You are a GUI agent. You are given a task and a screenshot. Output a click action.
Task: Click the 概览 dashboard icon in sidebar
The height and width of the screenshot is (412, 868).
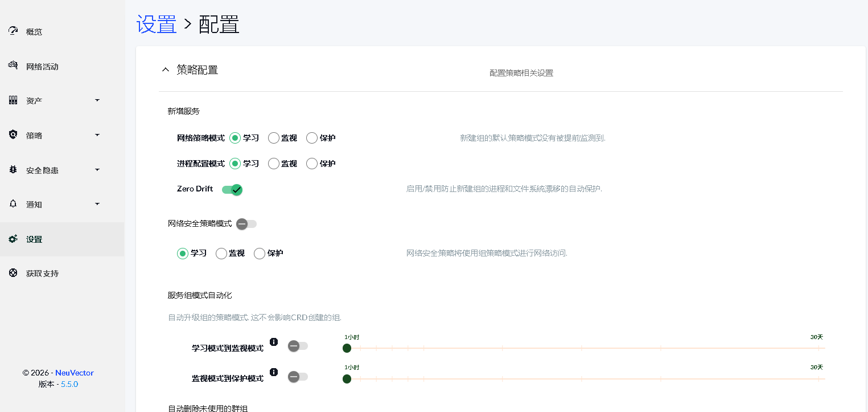pyautogui.click(x=13, y=31)
